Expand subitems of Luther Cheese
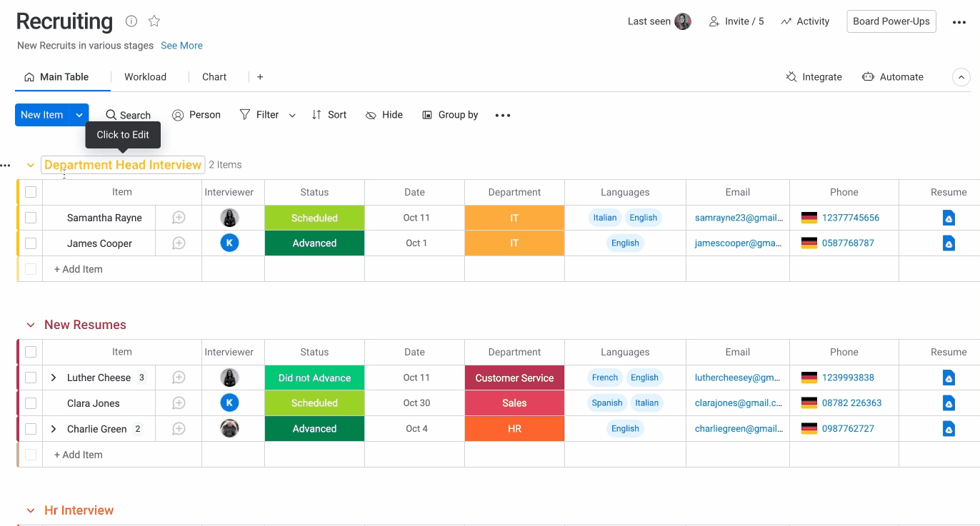Viewport: 980px width, 526px height. (x=54, y=378)
